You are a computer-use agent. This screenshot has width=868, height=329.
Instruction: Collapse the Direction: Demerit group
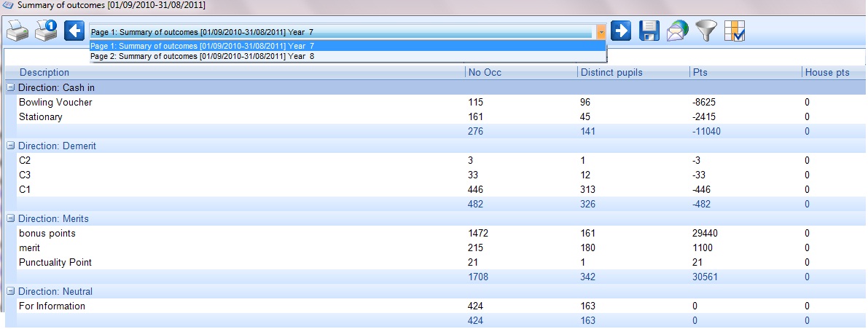click(x=10, y=146)
